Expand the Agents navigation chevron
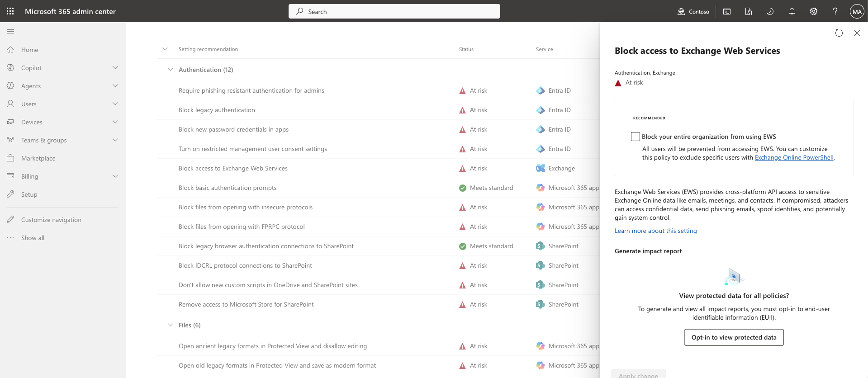The height and width of the screenshot is (378, 868). (115, 86)
